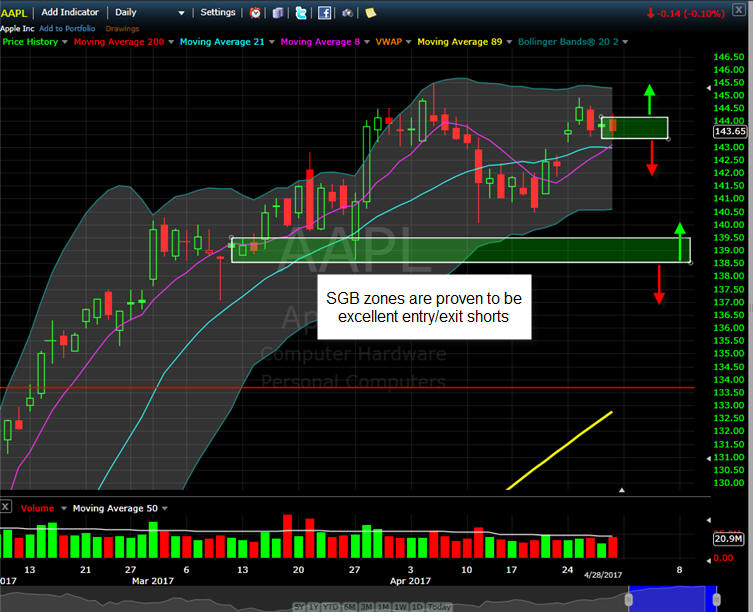Click the Apr 2017 axis label
753x612 pixels.
pos(410,581)
